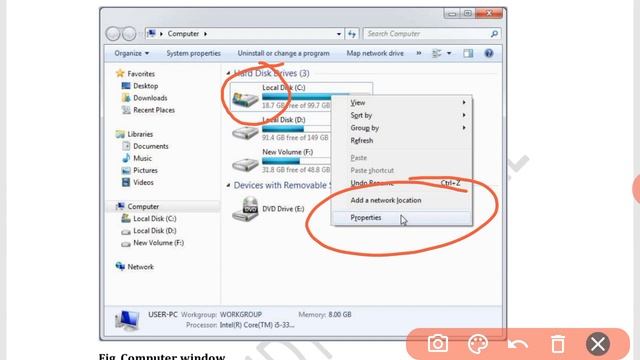Viewport: 640px width, 360px height.
Task: Click the Explorer forward navigation button
Action: pyautogui.click(x=129, y=34)
